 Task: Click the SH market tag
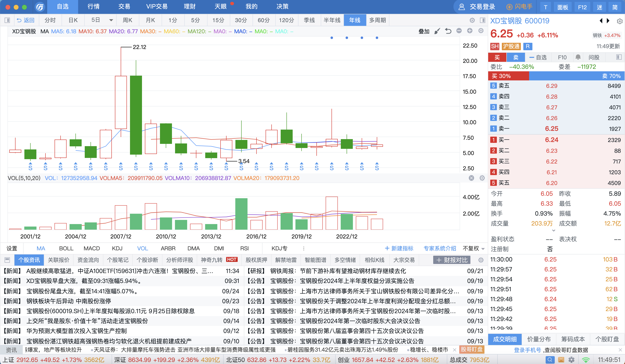coord(495,46)
